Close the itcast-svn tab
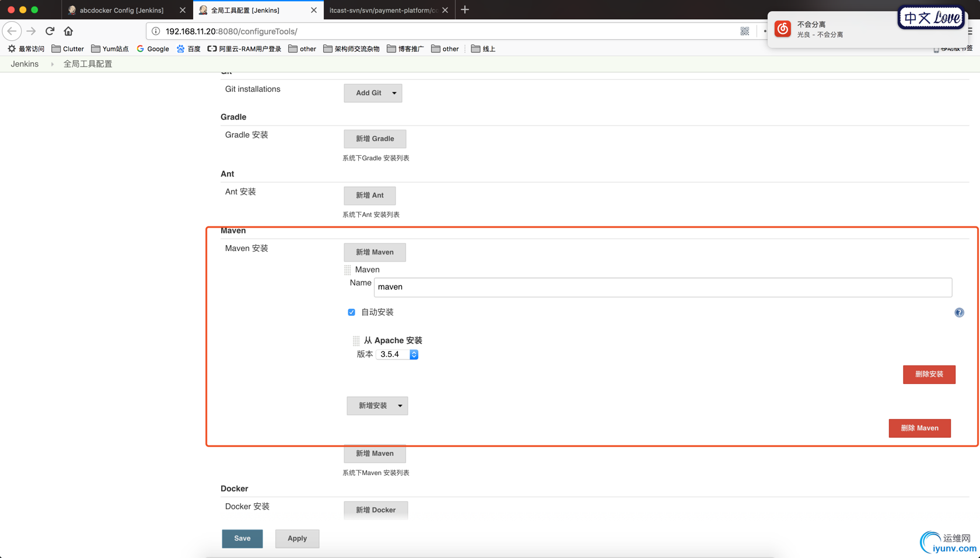This screenshot has height=558, width=980. [445, 10]
